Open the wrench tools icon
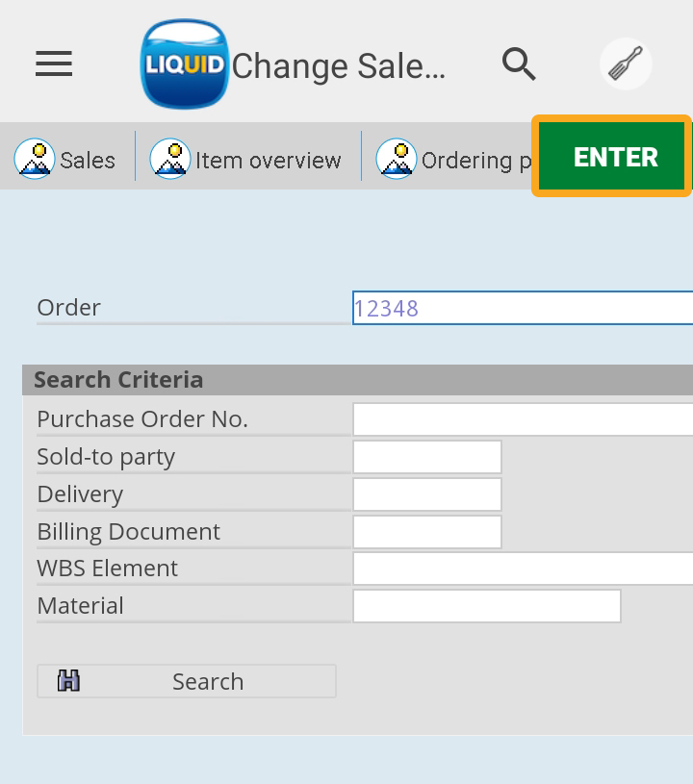The height and width of the screenshot is (784, 693). pyautogui.click(x=626, y=64)
